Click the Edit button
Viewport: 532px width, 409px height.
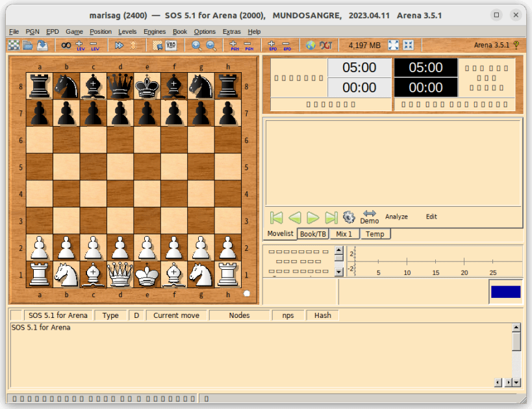pos(431,217)
